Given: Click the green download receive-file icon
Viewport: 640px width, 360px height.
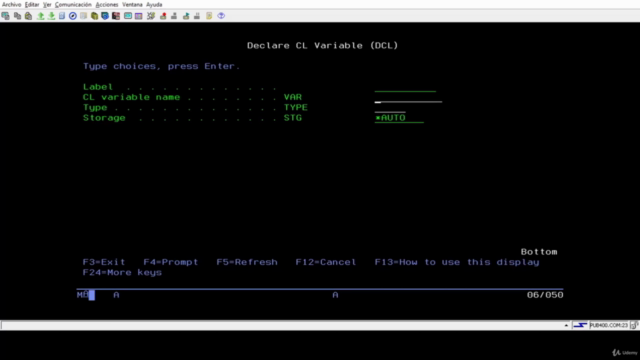Looking at the screenshot, I should pyautogui.click(x=51, y=16).
